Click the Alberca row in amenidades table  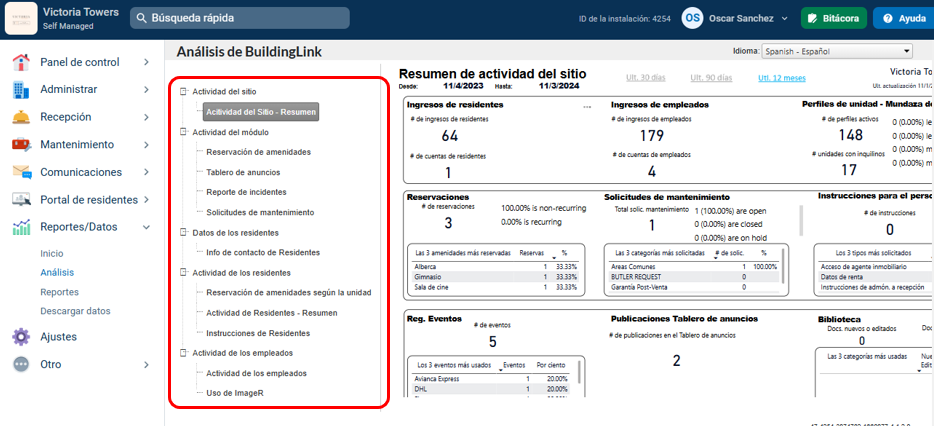496,267
